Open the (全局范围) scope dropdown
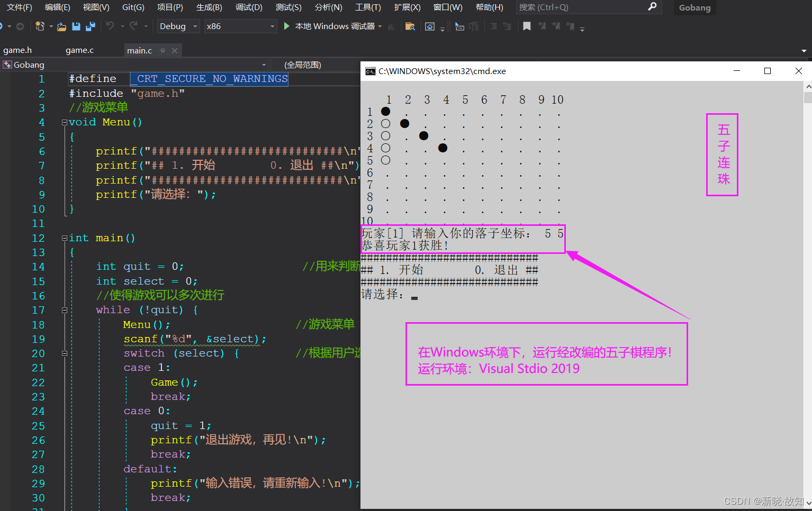 (x=316, y=65)
